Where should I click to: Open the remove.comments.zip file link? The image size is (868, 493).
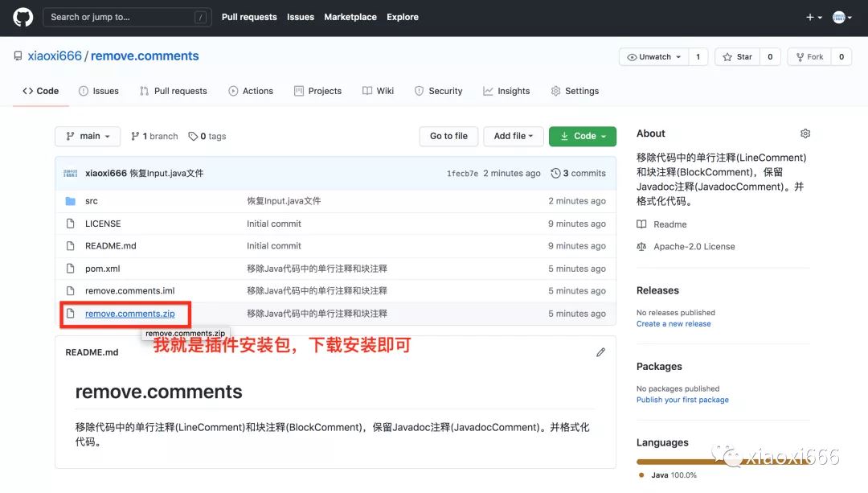129,314
